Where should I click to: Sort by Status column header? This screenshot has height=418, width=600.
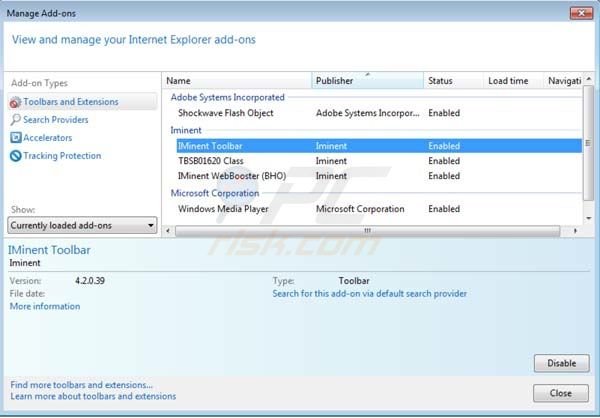(x=453, y=81)
